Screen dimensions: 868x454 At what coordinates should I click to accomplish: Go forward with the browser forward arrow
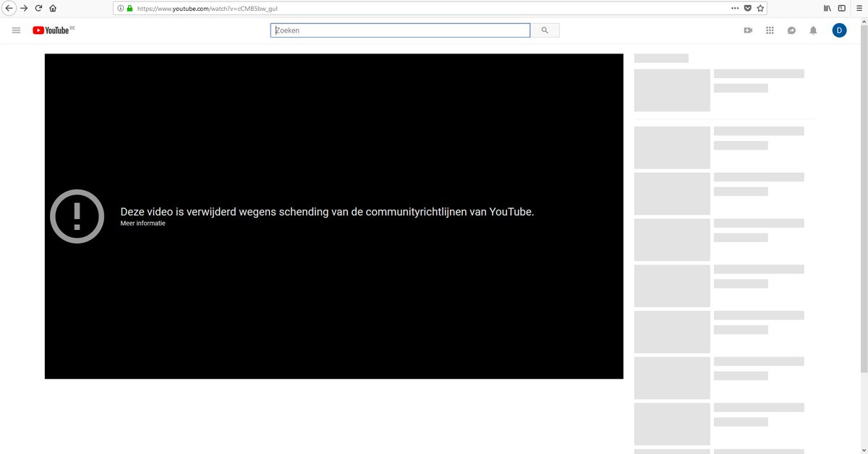[x=24, y=9]
